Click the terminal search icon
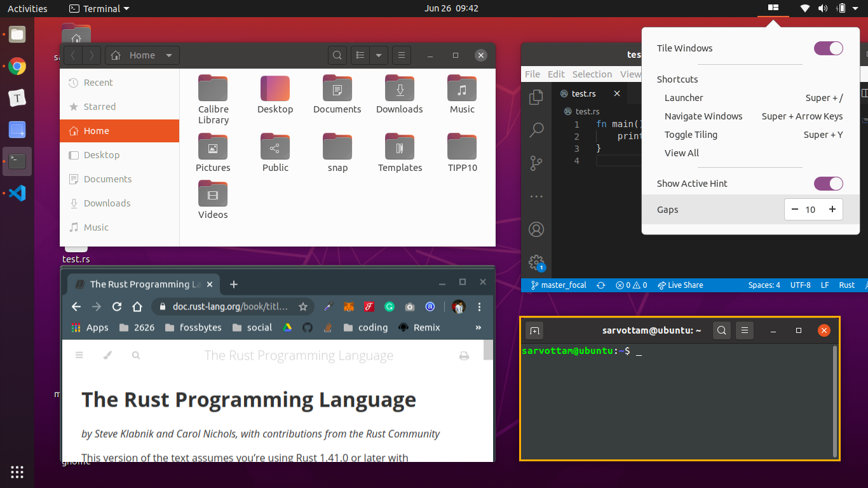Image resolution: width=868 pixels, height=488 pixels. pos(721,330)
